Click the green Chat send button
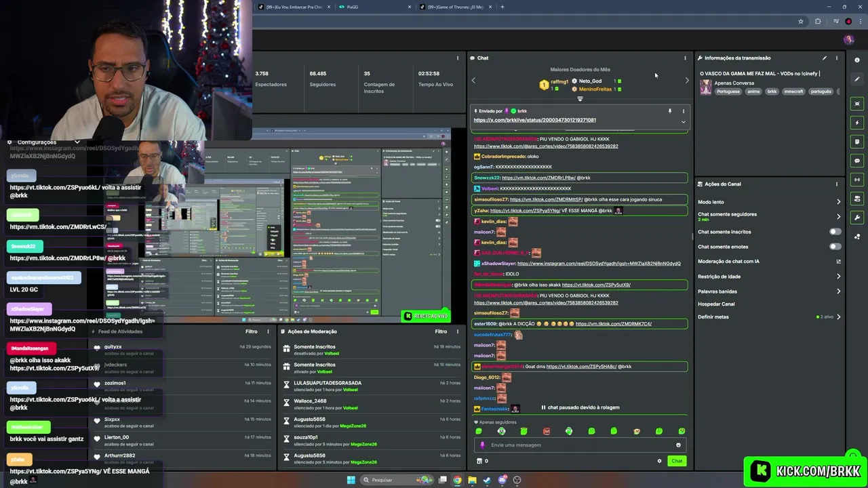 tap(677, 461)
